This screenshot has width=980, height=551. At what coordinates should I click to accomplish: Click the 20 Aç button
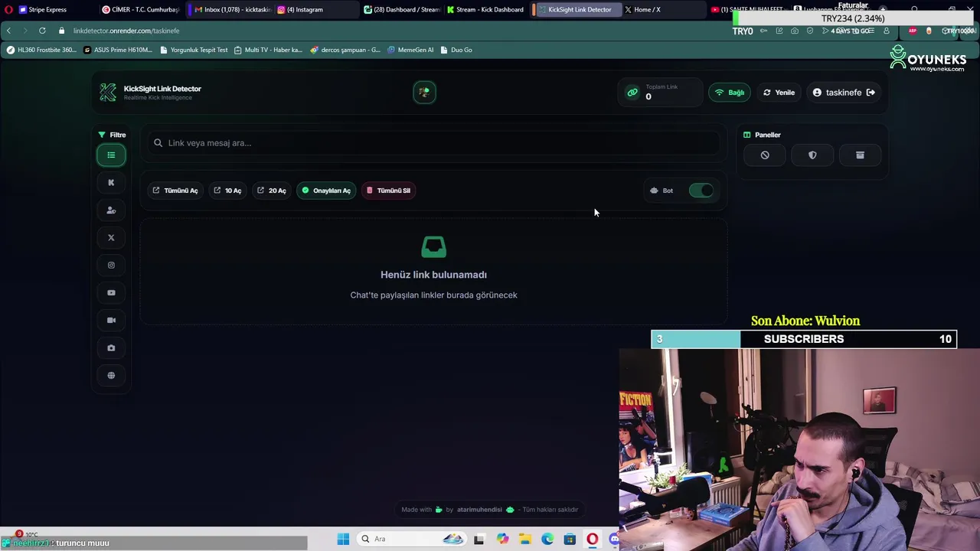(x=272, y=191)
